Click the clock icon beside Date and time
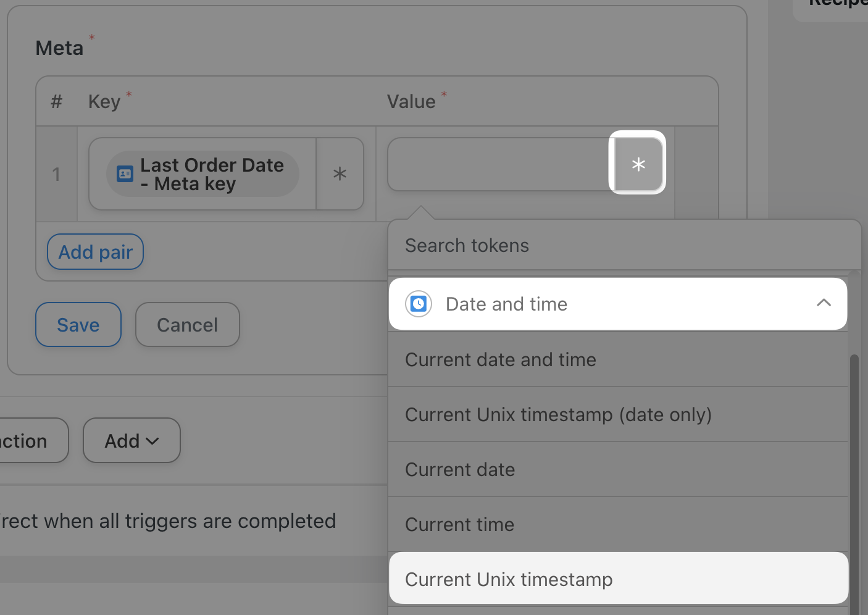The image size is (868, 615). pos(419,304)
